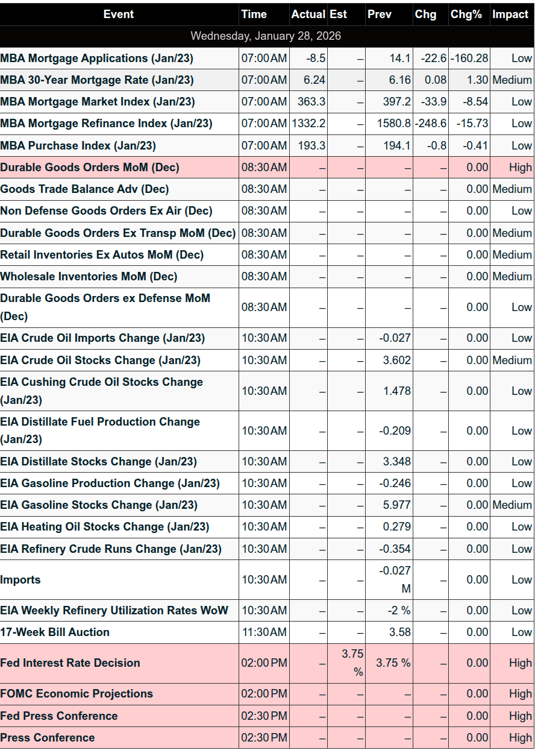This screenshot has height=756, width=535.
Task: Sort by the Actual column header
Action: (308, 14)
